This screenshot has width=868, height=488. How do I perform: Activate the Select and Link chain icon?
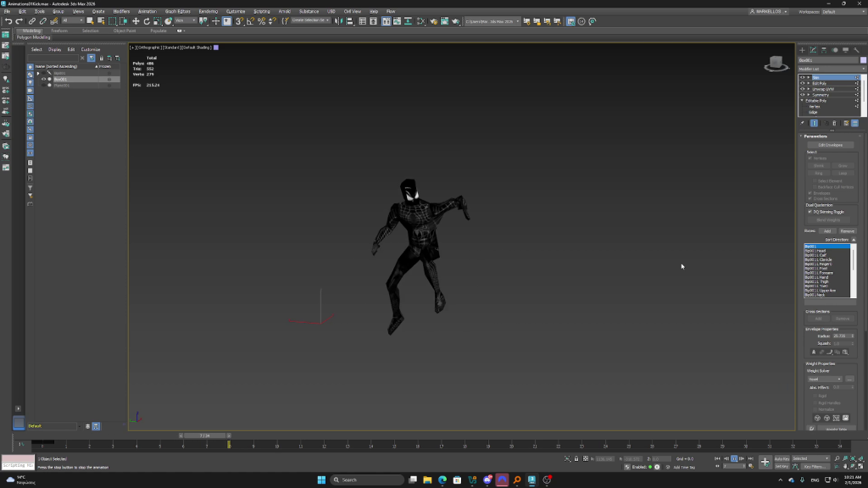32,21
